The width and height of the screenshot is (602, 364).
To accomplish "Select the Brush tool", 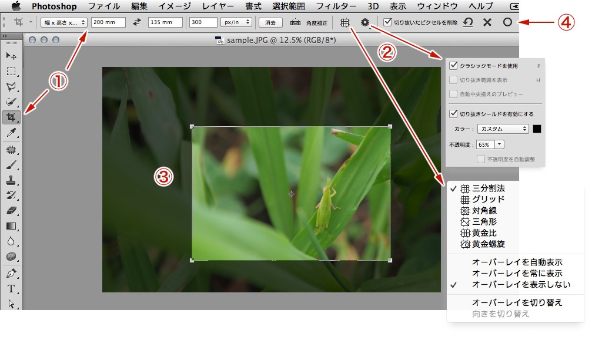I will [11, 165].
